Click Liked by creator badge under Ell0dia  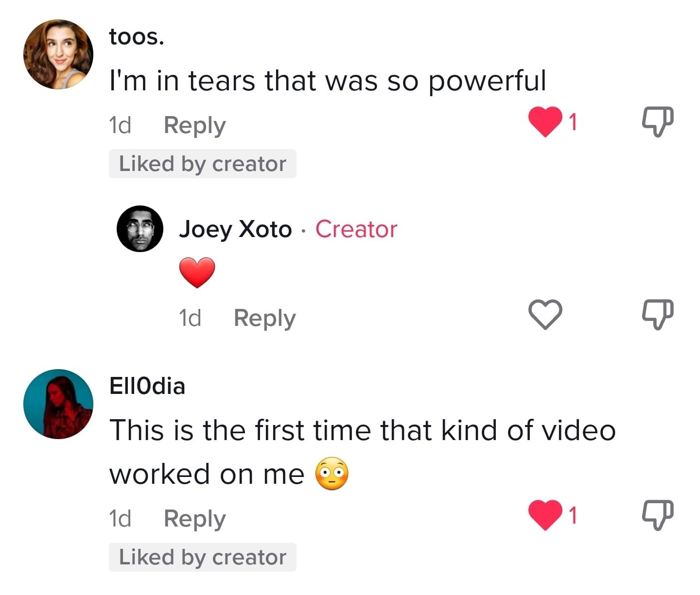(202, 557)
